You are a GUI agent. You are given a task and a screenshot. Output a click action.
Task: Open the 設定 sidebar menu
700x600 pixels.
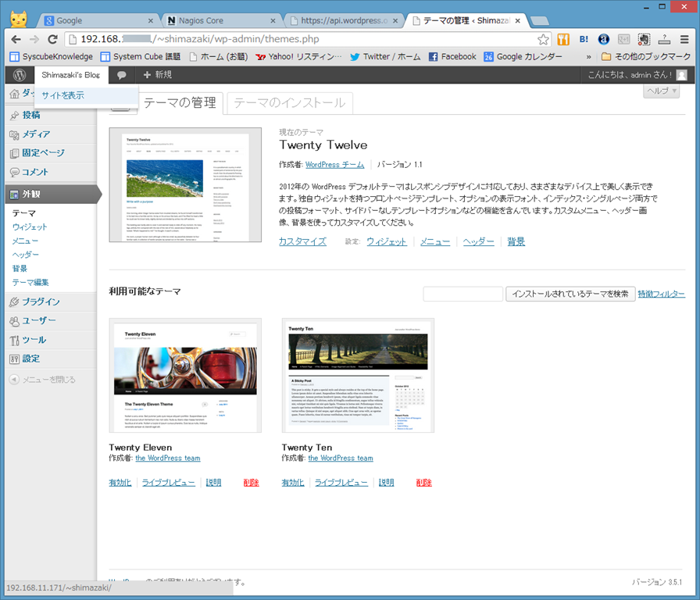coord(51,359)
